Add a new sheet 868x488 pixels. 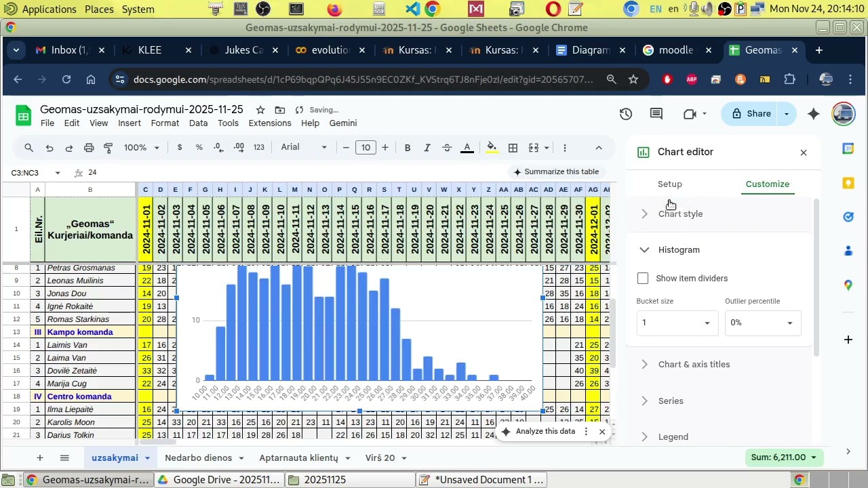coord(40,458)
